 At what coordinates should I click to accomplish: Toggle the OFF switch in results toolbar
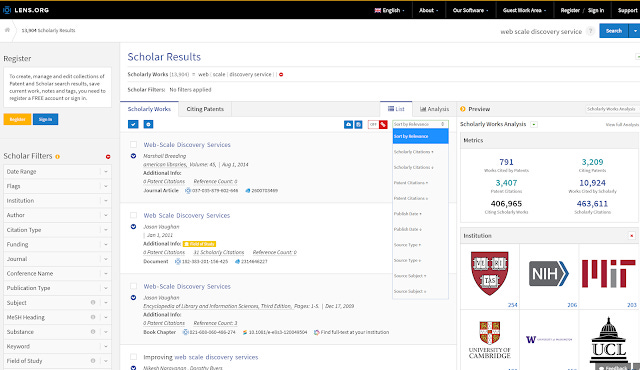tap(373, 124)
